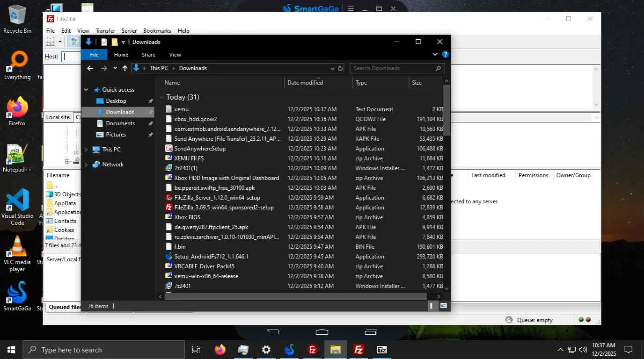Open FileZilla's Bookmarks menu
This screenshot has width=644, height=359.
[157, 31]
